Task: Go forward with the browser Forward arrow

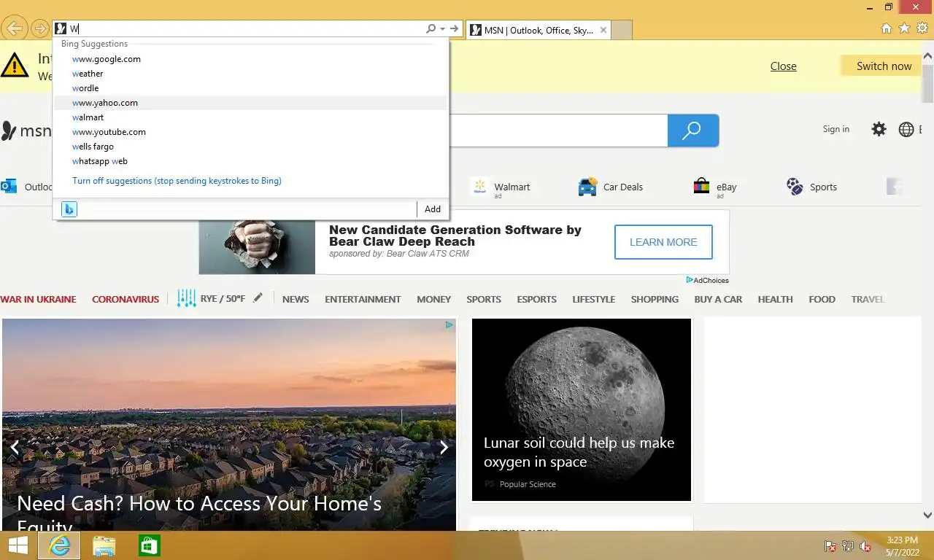Action: coord(39,29)
